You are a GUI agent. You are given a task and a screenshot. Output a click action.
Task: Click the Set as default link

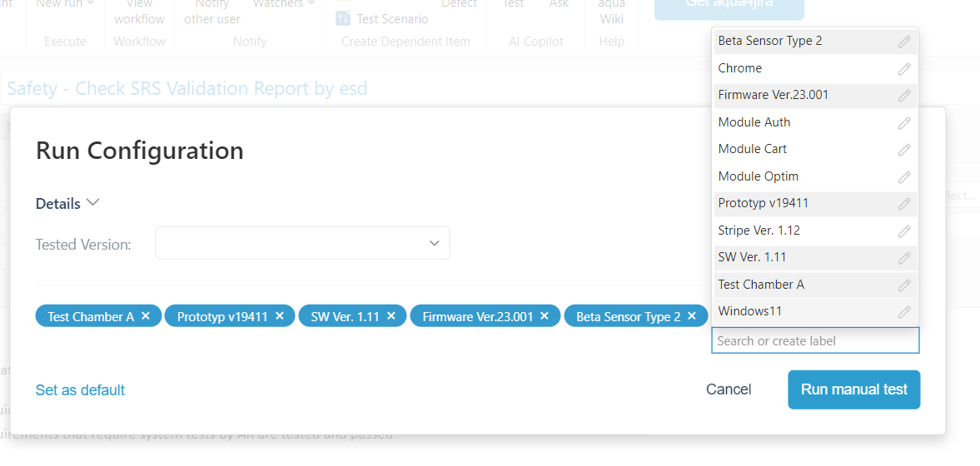point(80,390)
